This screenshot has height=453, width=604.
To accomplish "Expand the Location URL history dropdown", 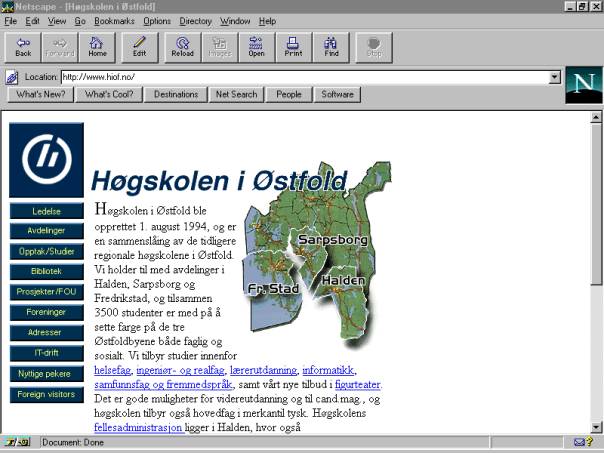I will click(554, 77).
